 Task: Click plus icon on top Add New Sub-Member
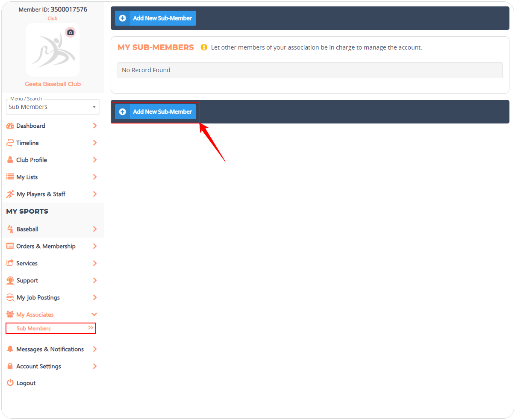point(123,18)
